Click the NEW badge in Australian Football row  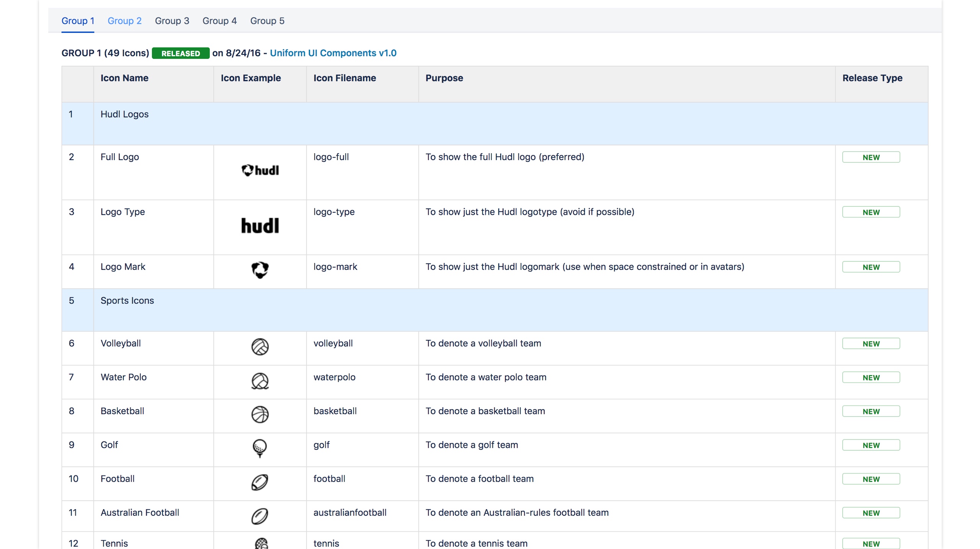pos(871,513)
